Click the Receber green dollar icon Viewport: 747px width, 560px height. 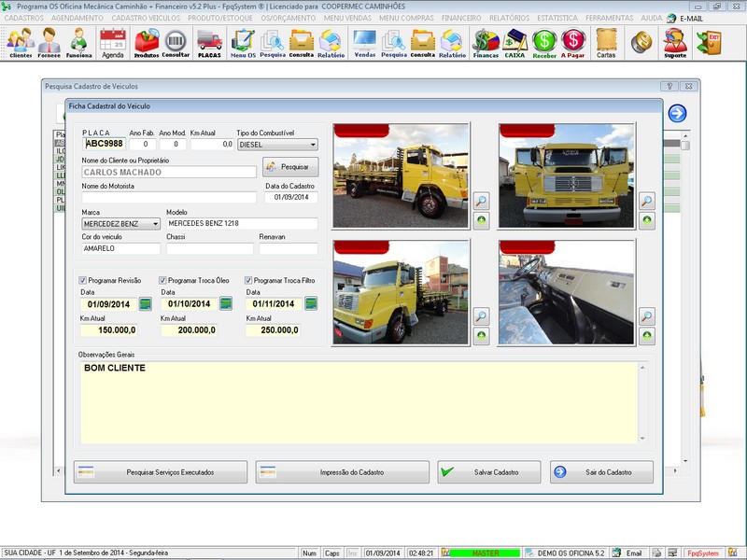click(x=544, y=42)
